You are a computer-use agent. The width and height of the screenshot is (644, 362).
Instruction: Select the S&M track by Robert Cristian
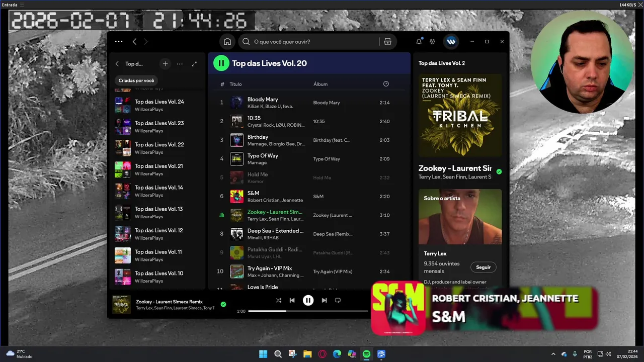[x=309, y=196]
